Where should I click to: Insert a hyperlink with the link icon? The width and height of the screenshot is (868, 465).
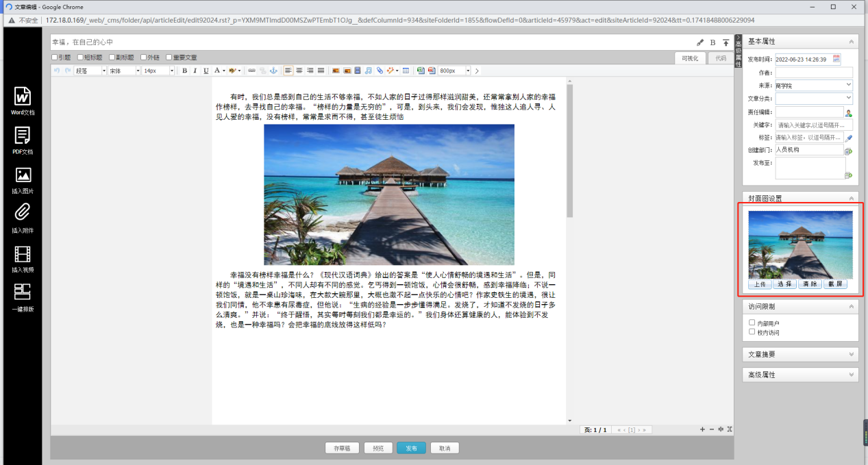[x=251, y=71]
